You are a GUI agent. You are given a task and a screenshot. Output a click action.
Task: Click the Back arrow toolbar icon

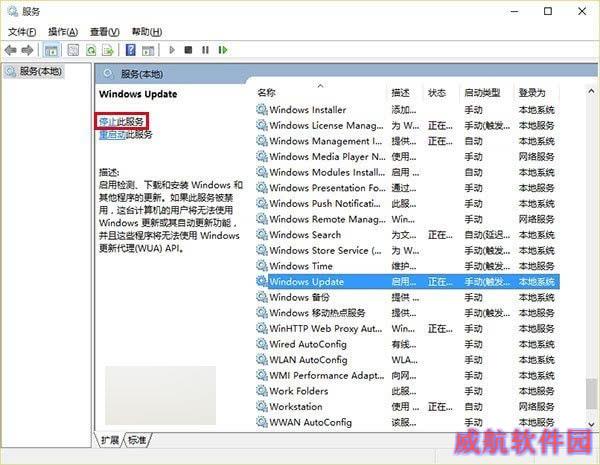(10, 50)
